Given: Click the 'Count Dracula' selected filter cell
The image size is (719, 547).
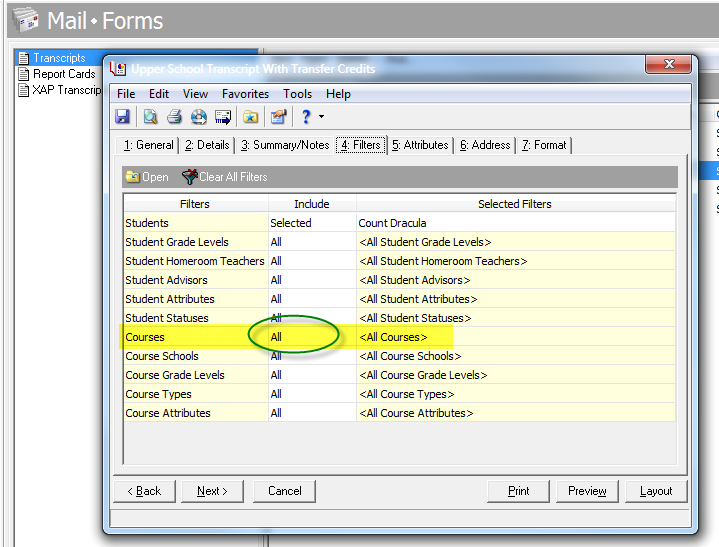Looking at the screenshot, I should pyautogui.click(x=516, y=223).
